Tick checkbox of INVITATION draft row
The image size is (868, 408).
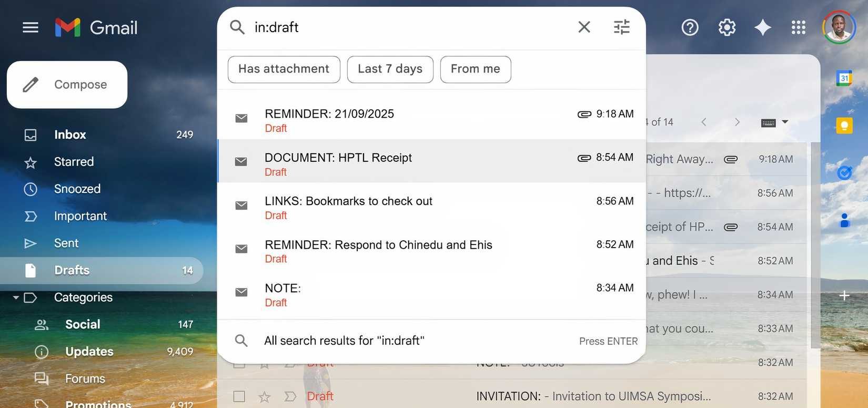point(239,396)
